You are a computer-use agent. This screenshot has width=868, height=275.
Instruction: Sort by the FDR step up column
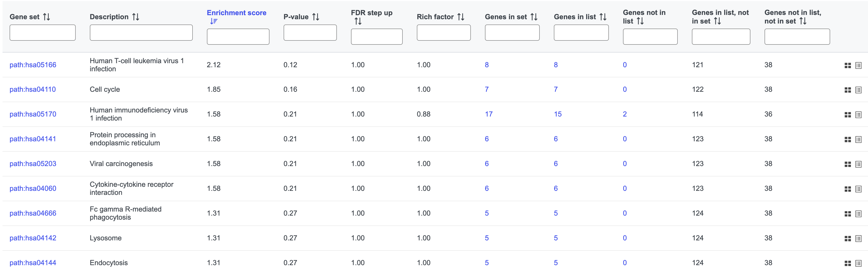[358, 21]
